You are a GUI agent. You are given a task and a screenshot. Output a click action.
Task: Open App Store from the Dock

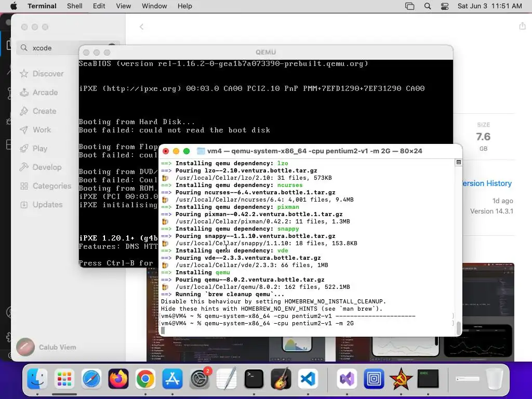172,379
